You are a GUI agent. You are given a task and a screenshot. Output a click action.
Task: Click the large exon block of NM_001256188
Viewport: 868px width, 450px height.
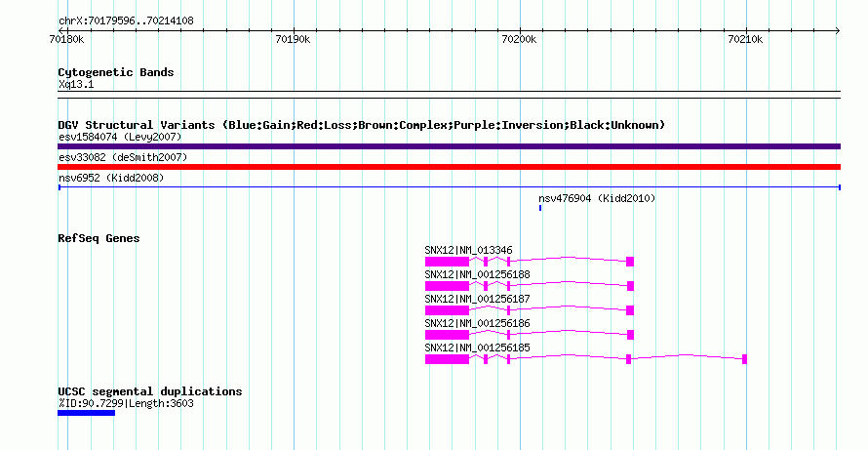pyautogui.click(x=447, y=286)
